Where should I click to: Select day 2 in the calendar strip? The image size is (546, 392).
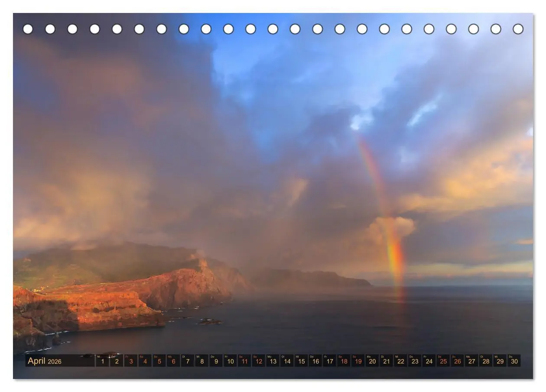[117, 360]
